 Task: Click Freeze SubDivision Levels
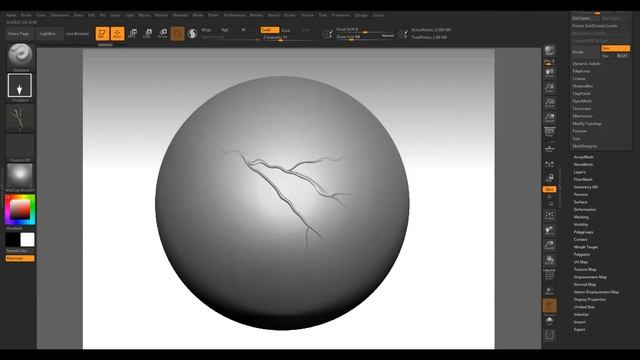(x=600, y=26)
